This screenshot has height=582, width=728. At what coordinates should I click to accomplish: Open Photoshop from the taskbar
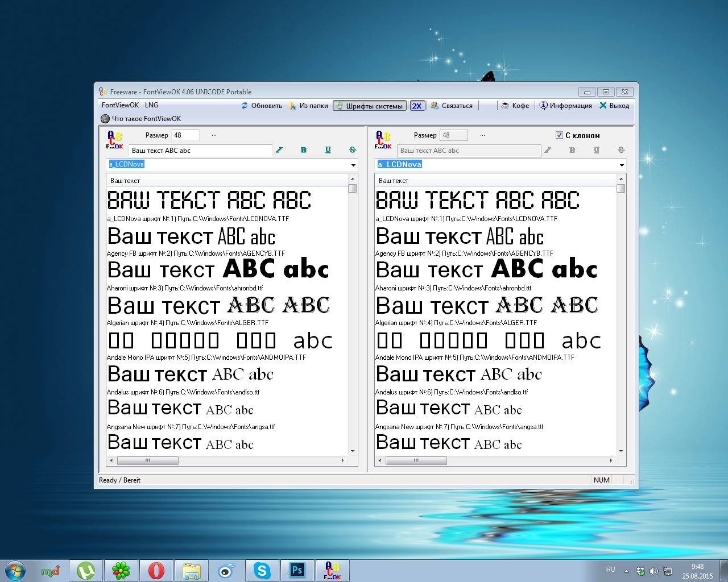pyautogui.click(x=297, y=570)
